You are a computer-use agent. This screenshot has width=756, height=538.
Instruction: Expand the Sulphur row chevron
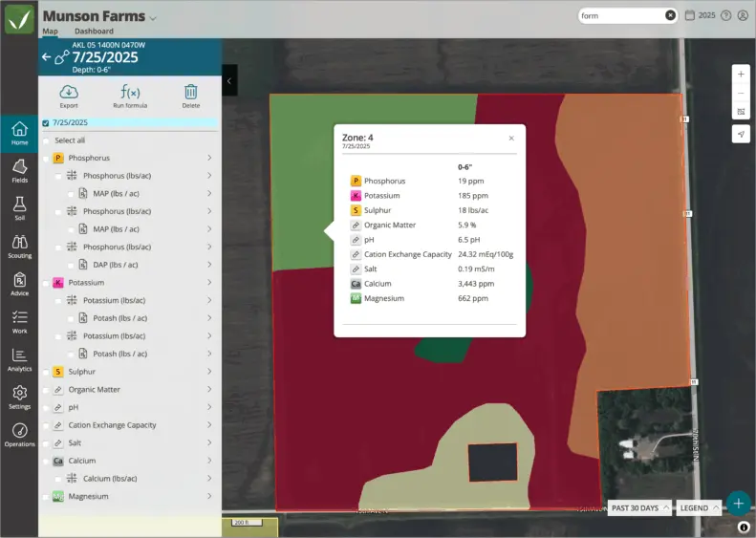[x=209, y=372]
